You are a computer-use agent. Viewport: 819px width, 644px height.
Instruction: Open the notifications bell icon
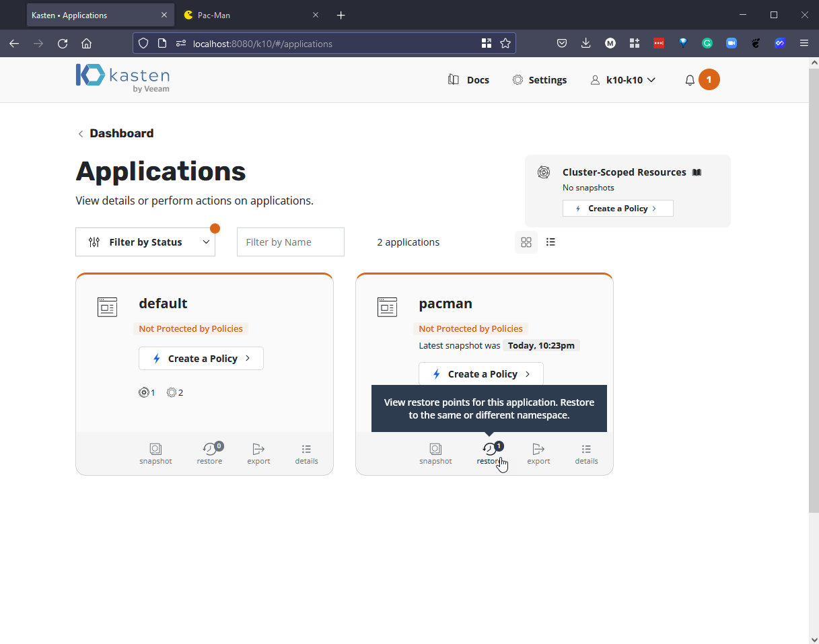tap(690, 80)
